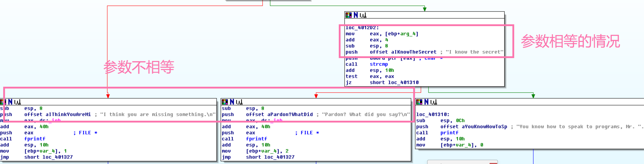Select the 'mov [ebp+var_4], 1' instruction

[x=33, y=151]
